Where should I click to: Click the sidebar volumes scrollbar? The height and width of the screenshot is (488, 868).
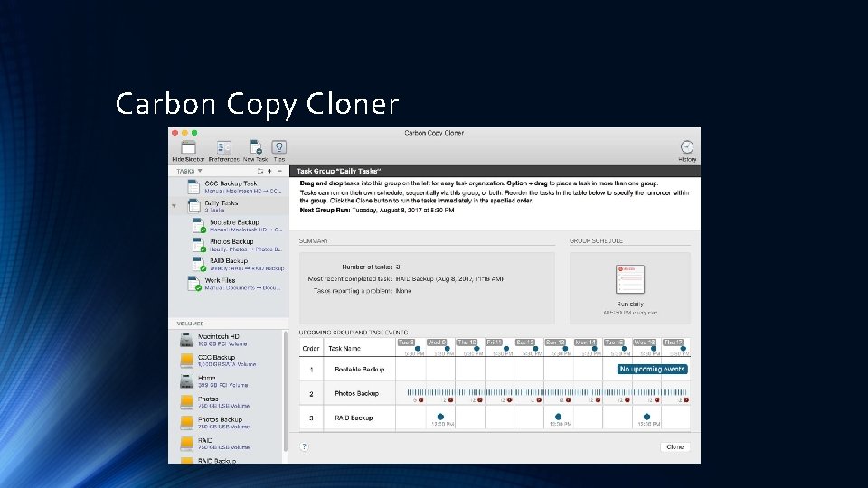[286, 390]
